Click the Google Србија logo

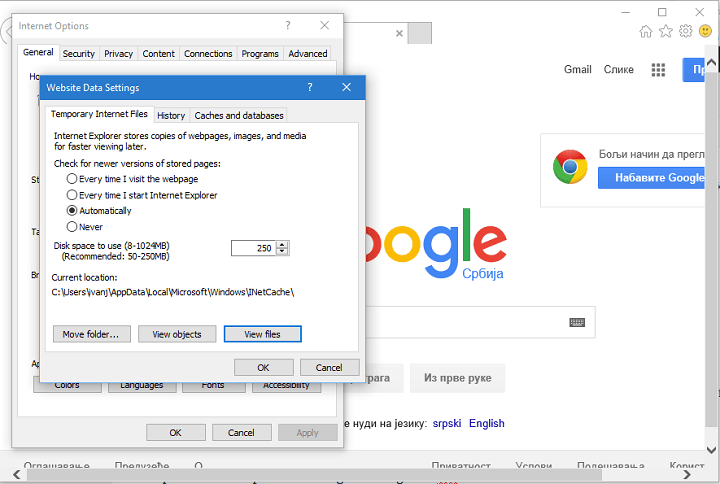(x=436, y=243)
